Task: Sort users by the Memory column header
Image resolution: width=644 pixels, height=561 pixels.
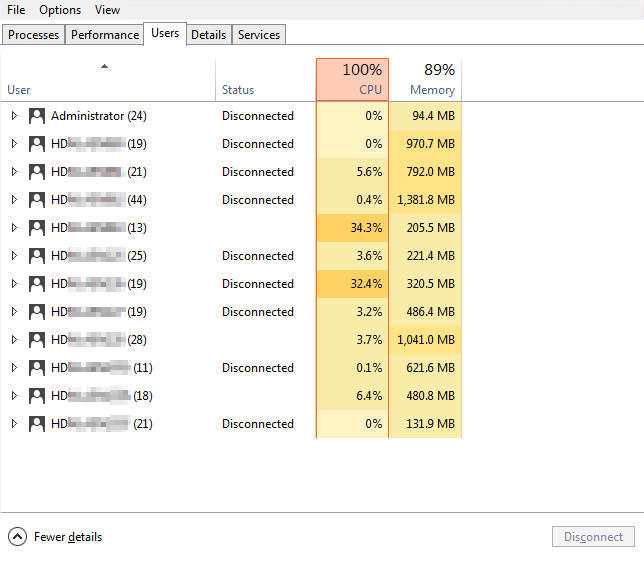Action: [425, 80]
